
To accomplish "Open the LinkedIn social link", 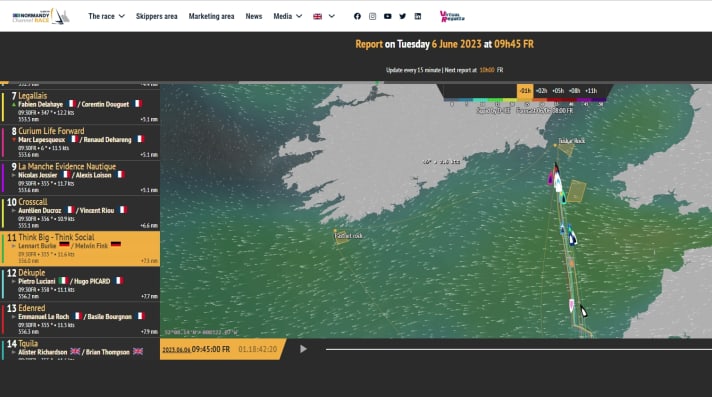I will (418, 16).
